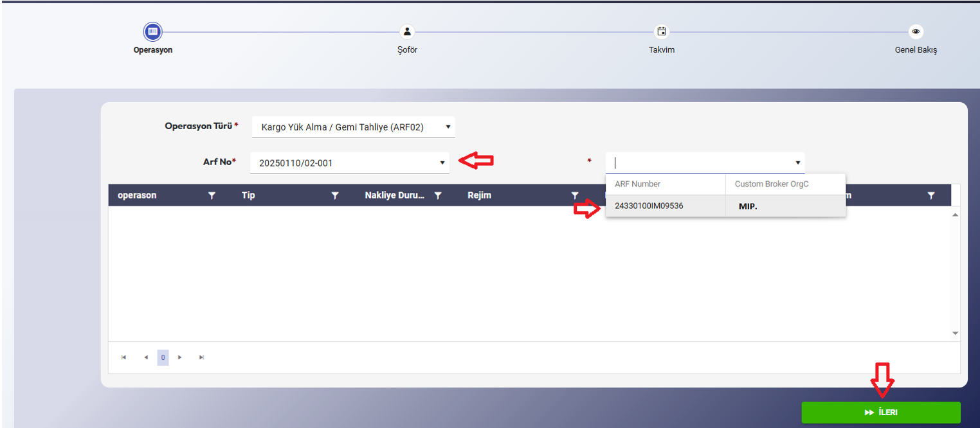This screenshot has height=428, width=980.
Task: Go to previous page in grid pager
Action: pos(146,357)
